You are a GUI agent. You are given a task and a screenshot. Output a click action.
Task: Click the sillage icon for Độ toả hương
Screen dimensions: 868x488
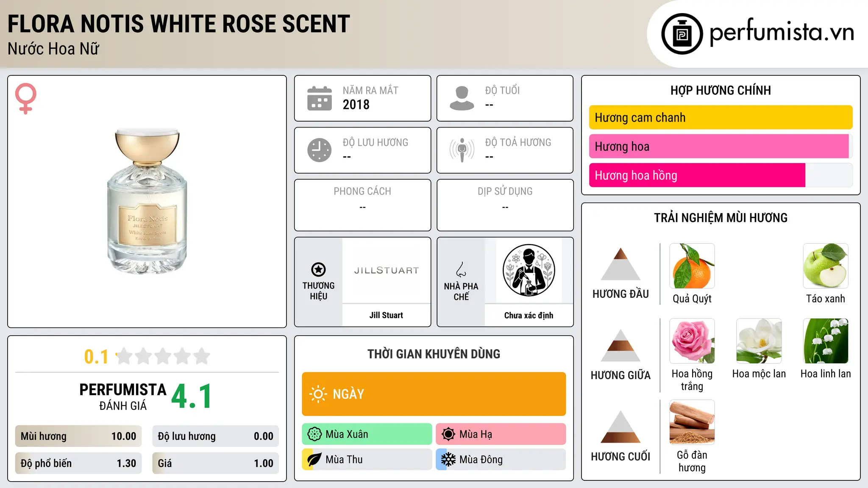462,150
